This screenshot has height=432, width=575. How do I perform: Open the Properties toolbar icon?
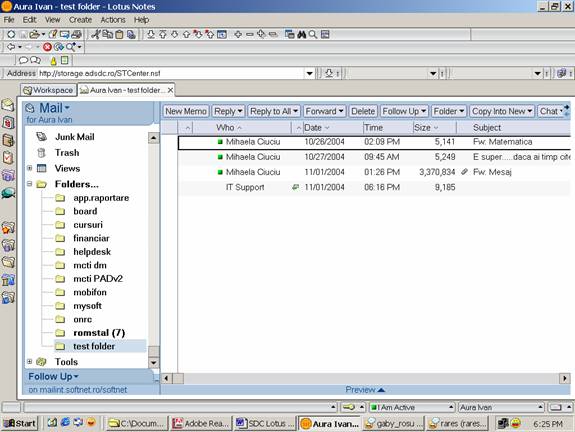click(11, 34)
